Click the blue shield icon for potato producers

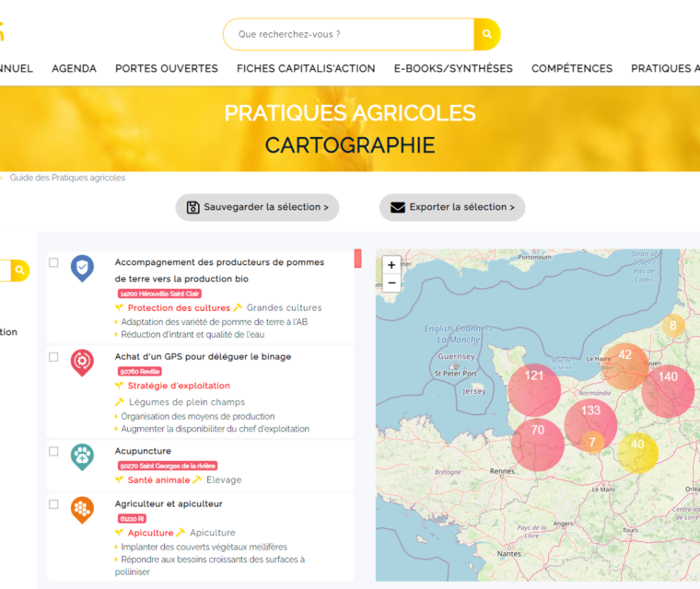82,268
